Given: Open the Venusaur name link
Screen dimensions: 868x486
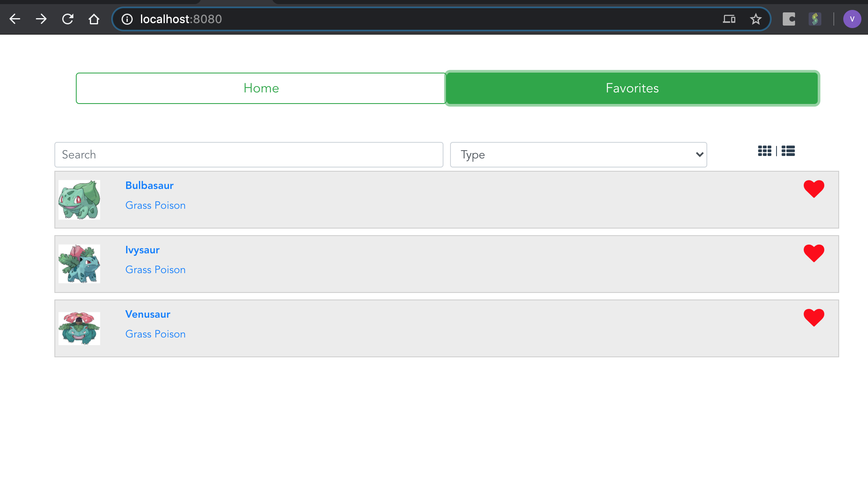Looking at the screenshot, I should (148, 314).
